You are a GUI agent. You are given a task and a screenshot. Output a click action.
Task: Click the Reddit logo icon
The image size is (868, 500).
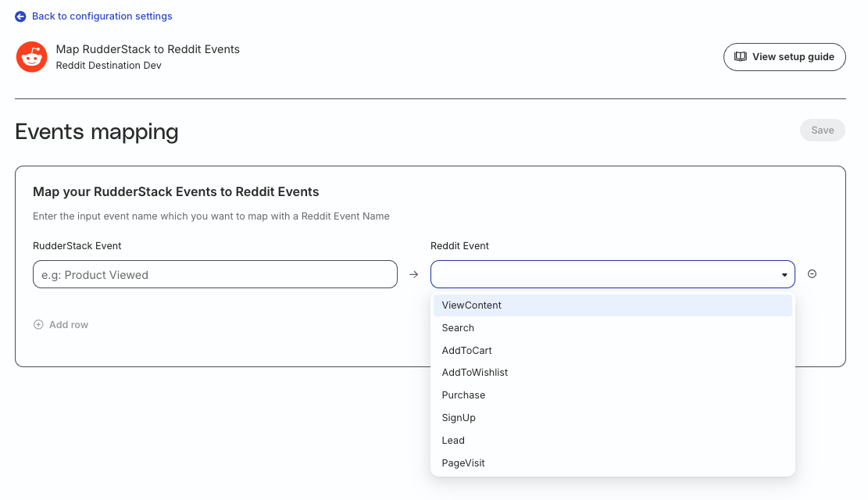(x=31, y=56)
